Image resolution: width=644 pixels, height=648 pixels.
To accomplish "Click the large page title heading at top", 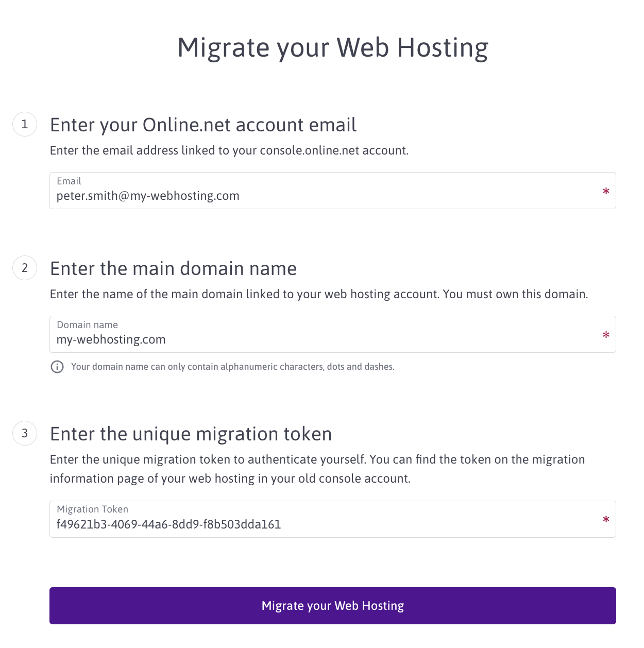I will click(333, 48).
